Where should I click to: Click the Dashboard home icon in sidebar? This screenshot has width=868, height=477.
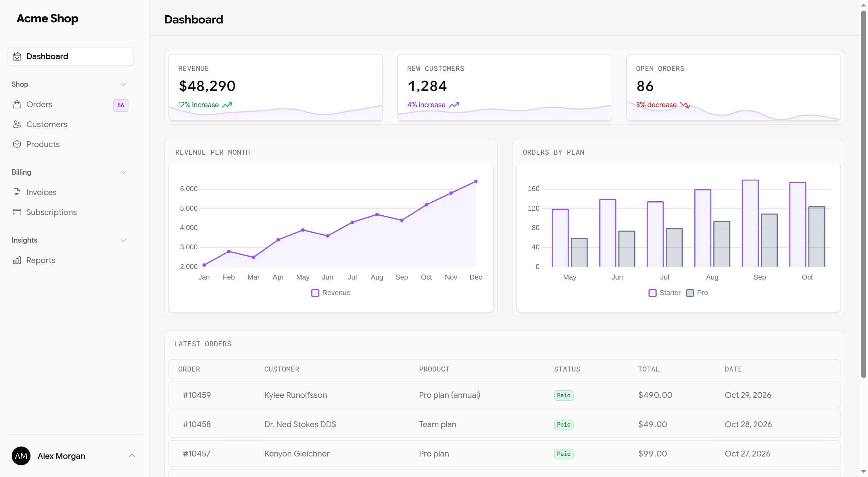[x=17, y=56]
